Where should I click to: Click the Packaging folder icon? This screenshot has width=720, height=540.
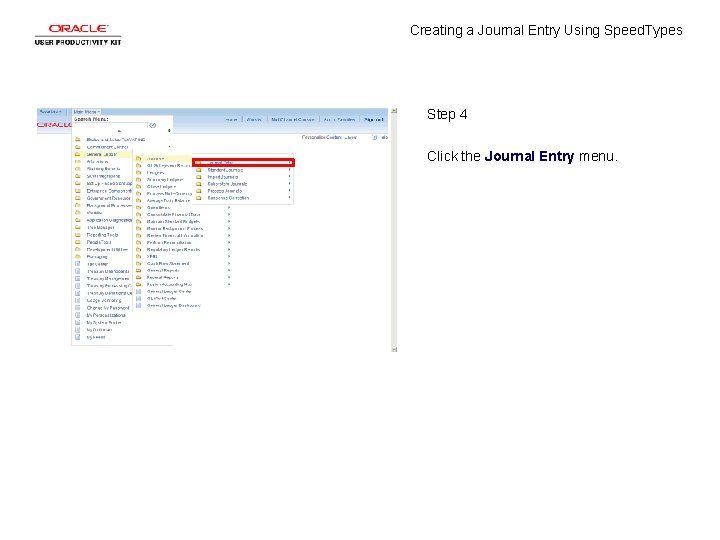tap(78, 257)
